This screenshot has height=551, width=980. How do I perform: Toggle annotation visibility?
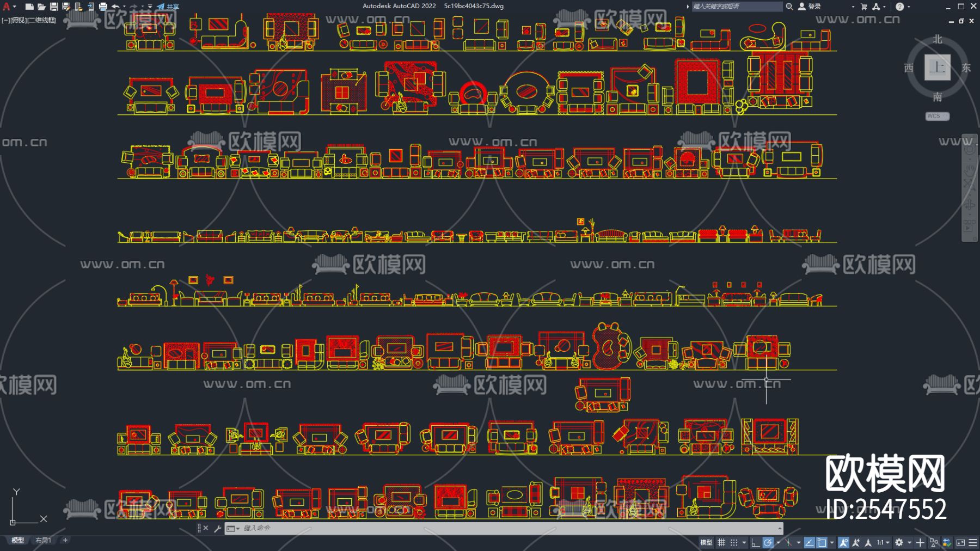pyautogui.click(x=843, y=543)
